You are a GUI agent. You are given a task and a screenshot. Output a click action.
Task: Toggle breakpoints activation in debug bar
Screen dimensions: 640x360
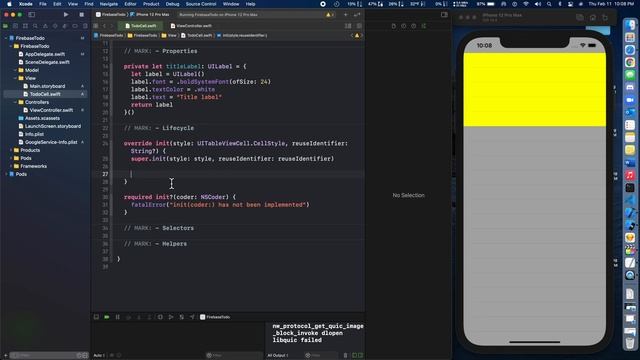107,317
